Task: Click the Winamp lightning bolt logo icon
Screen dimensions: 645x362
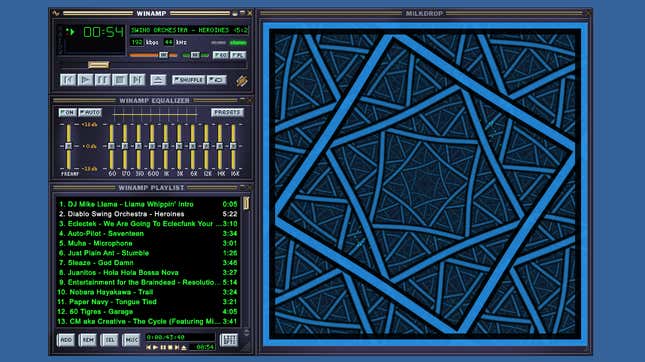Action: (x=242, y=80)
